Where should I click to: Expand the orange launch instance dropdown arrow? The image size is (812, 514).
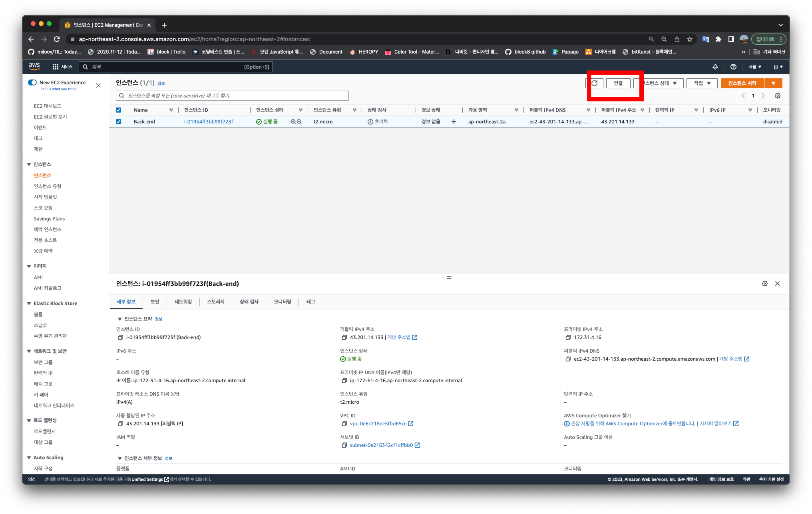click(x=773, y=83)
